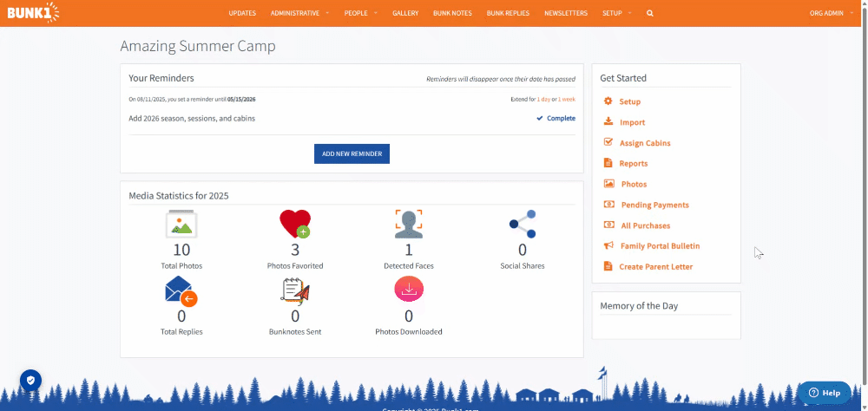Viewport: 868px width, 411px height.
Task: Click the Add New Reminder button
Action: click(x=352, y=153)
